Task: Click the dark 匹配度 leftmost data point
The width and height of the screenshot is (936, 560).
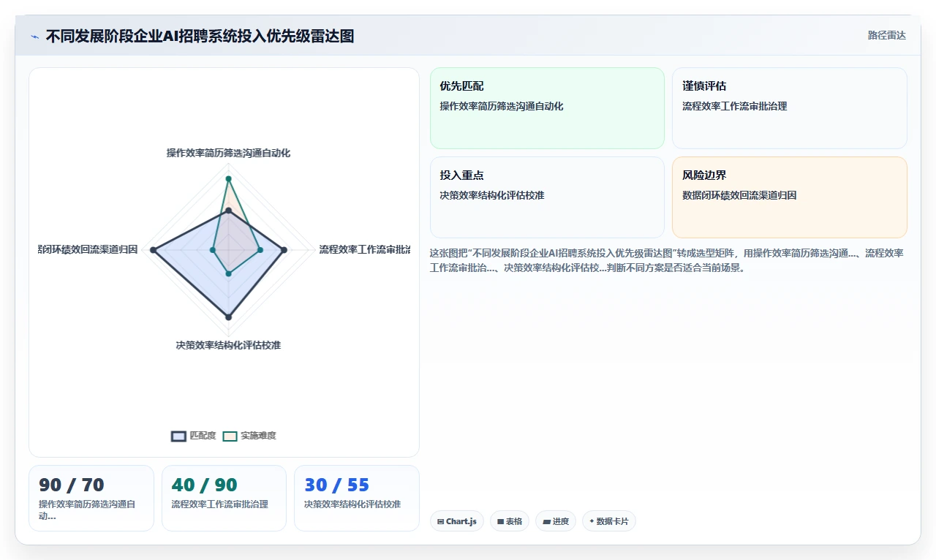Action: (153, 250)
